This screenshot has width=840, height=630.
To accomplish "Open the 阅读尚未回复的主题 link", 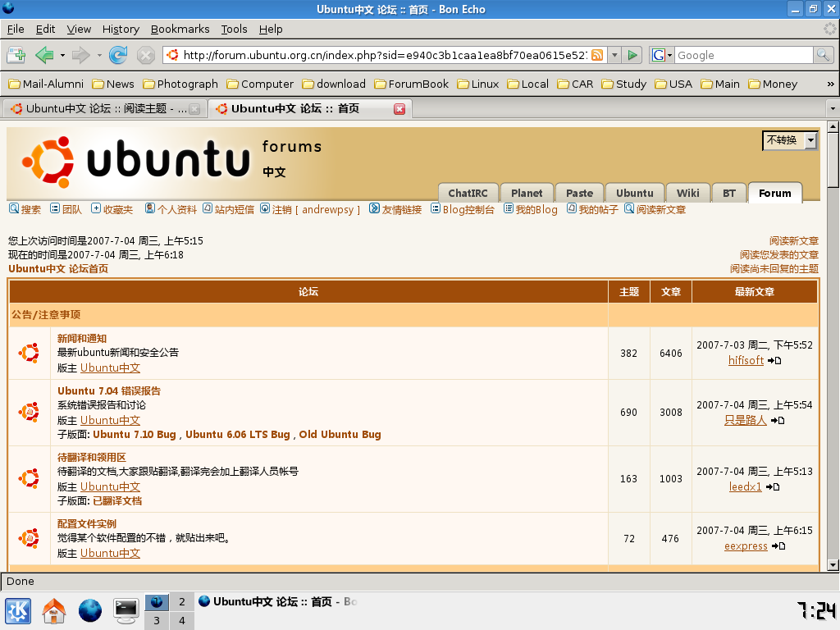I will tap(774, 268).
